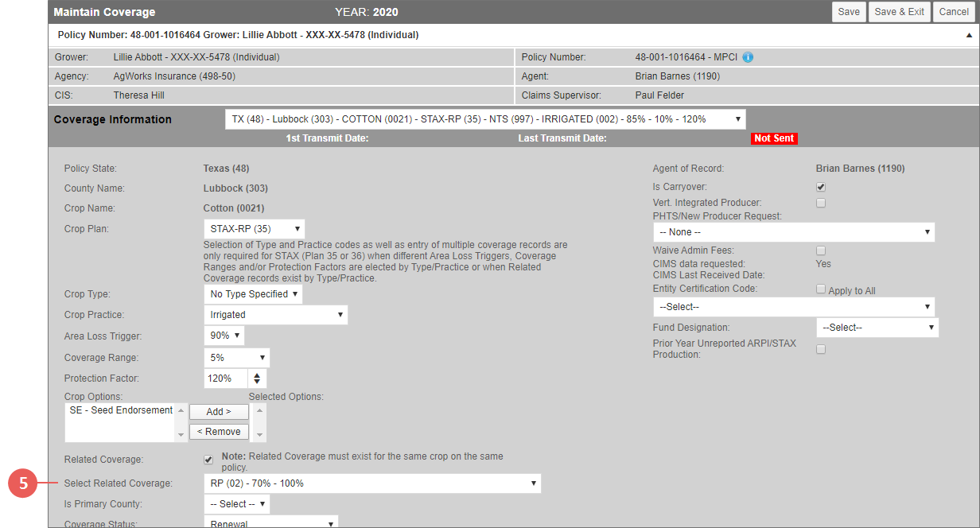Click the red step 5 marker
The image size is (980, 528).
(24, 483)
